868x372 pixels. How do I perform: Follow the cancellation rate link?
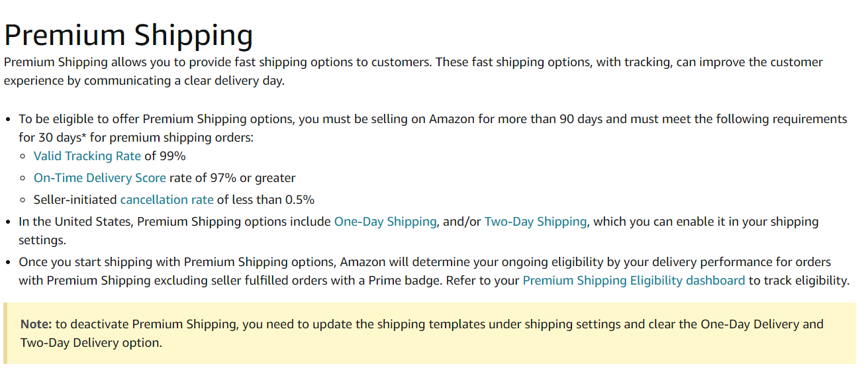167,199
